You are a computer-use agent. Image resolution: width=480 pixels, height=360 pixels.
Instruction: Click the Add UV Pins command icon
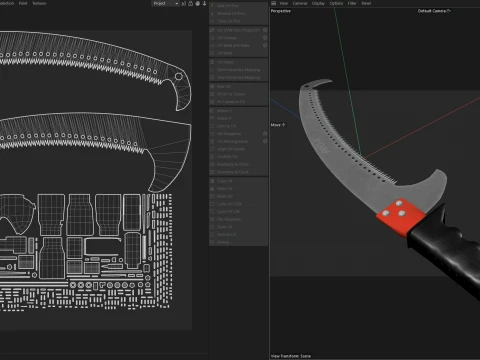click(x=212, y=6)
